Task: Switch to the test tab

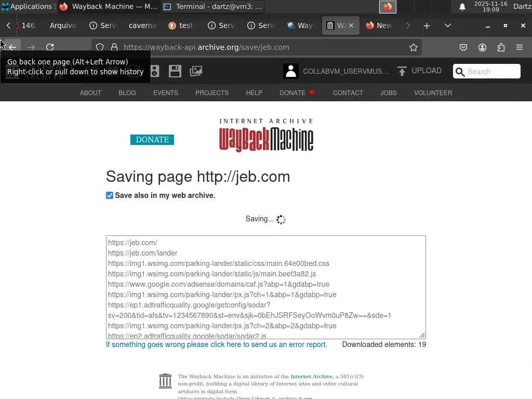Action: pyautogui.click(x=182, y=25)
